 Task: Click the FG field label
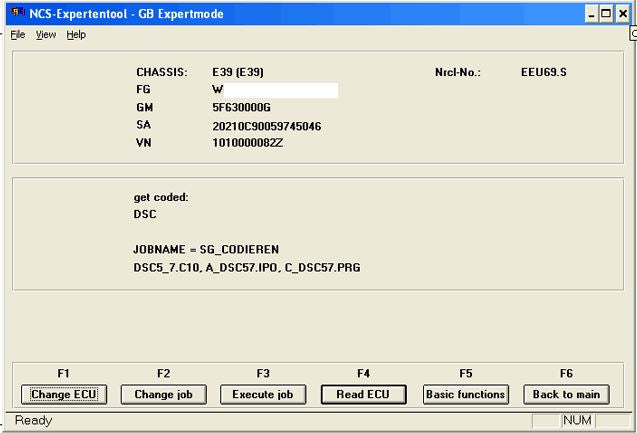(143, 89)
